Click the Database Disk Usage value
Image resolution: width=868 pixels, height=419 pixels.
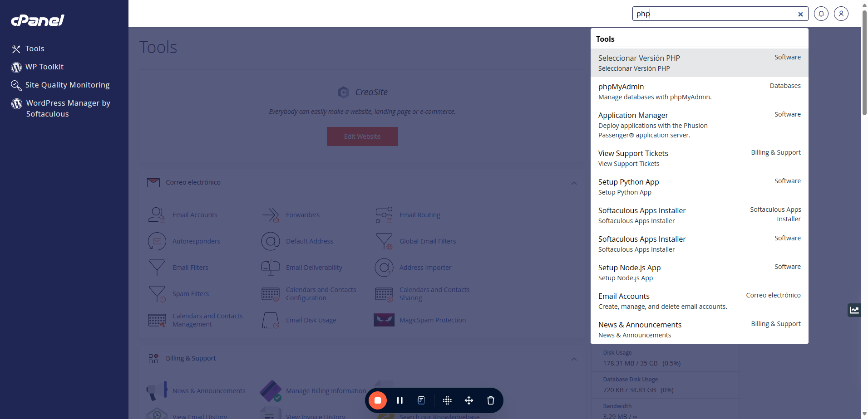tap(638, 390)
